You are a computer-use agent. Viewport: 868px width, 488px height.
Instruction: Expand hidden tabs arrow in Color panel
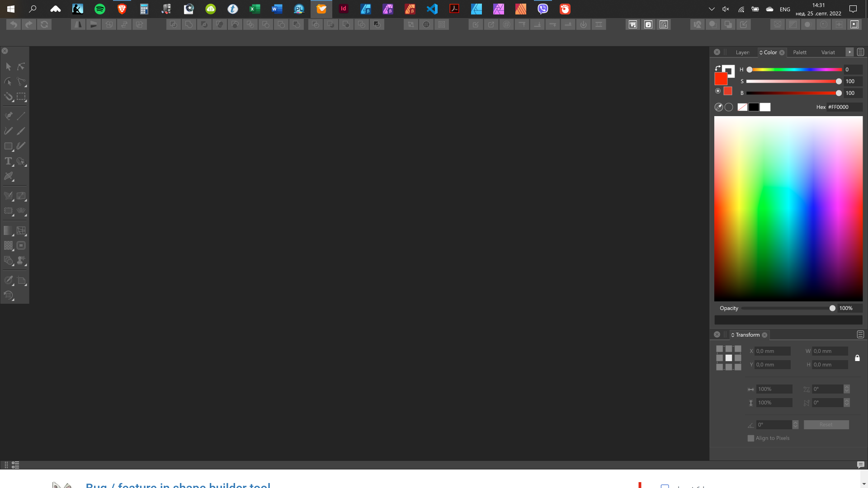coord(850,52)
